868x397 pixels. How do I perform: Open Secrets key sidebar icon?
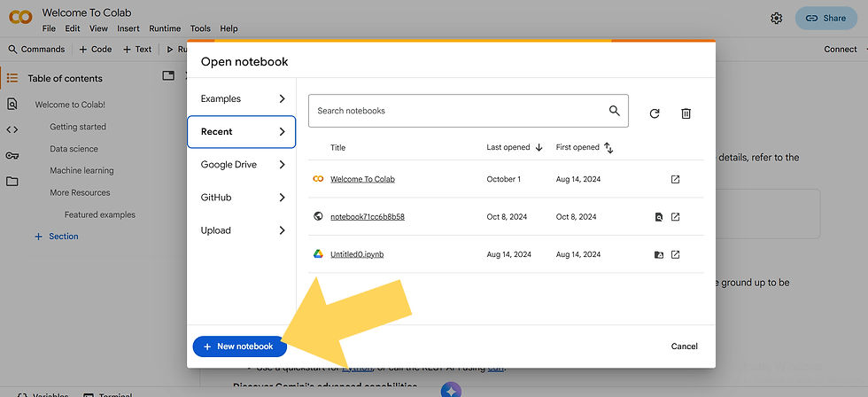[12, 156]
